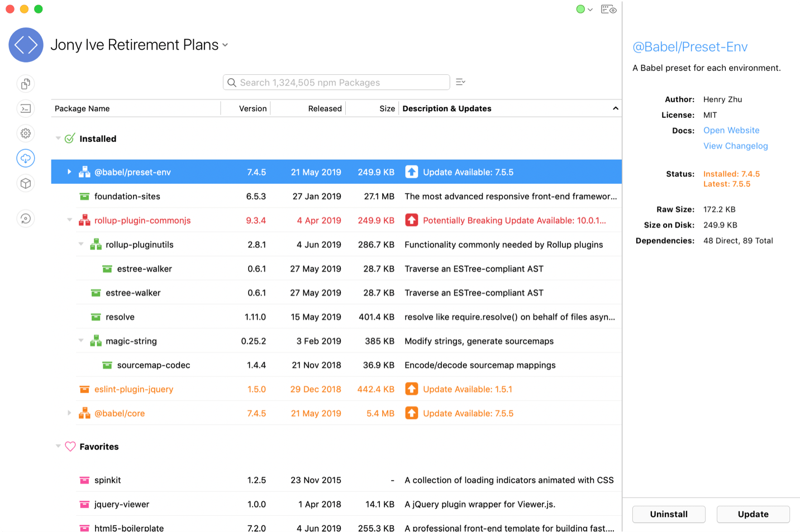Click the foundation-sites version 6.5.3 cell
Screen dimensions: 800x532
(x=256, y=196)
